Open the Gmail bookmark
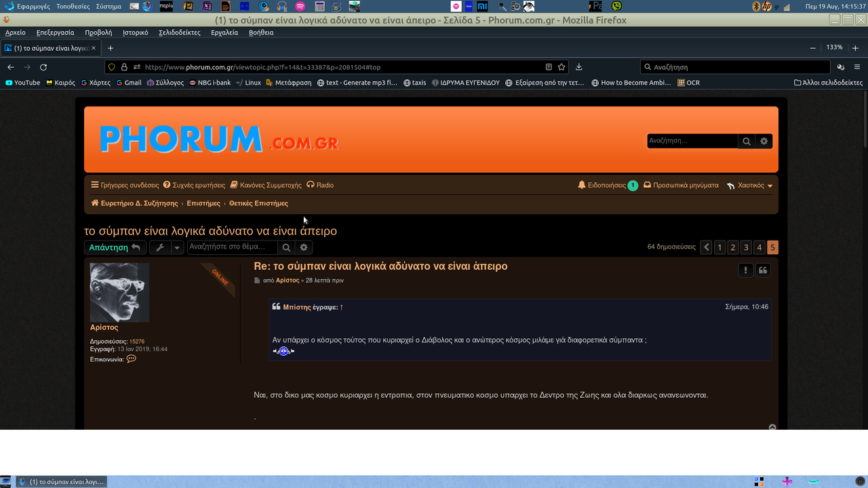This screenshot has width=868, height=488. (129, 83)
